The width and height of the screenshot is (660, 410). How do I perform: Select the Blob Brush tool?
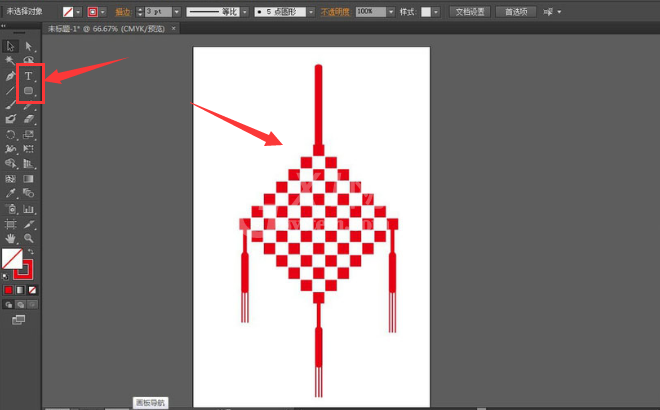click(11, 120)
